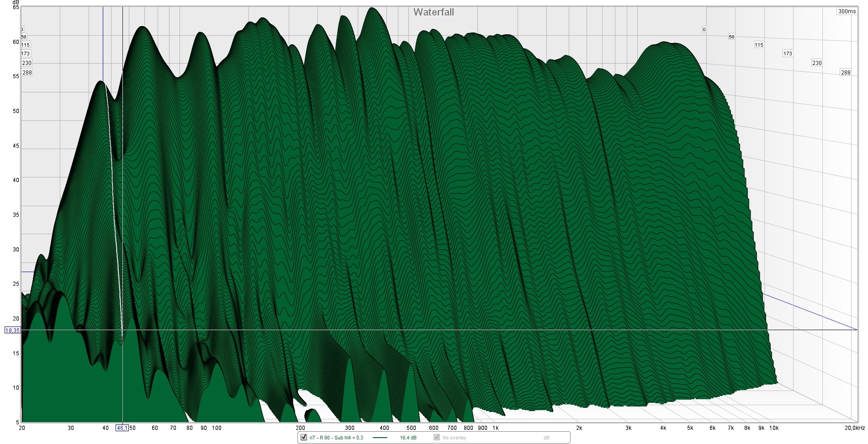Screen dimensions: 868x444
Task: Select the 58 time marker on the right
Action: pyautogui.click(x=731, y=37)
